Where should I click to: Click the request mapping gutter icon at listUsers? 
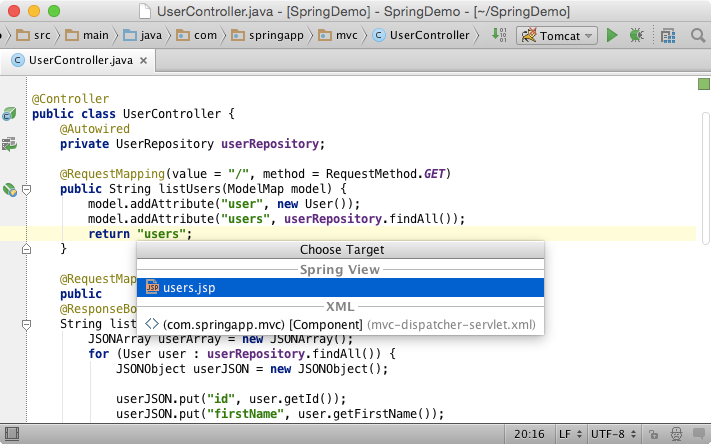(10, 189)
